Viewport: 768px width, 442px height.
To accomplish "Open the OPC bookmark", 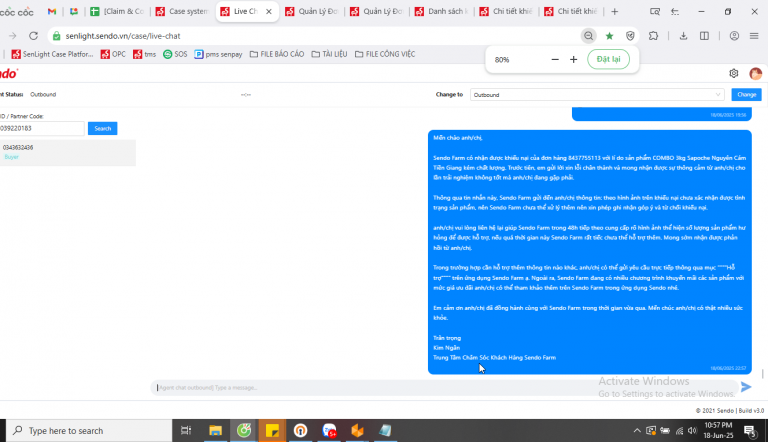I will [113, 54].
